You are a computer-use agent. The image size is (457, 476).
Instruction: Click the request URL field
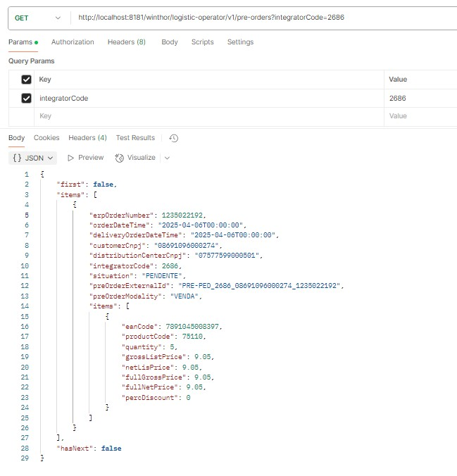pyautogui.click(x=261, y=18)
